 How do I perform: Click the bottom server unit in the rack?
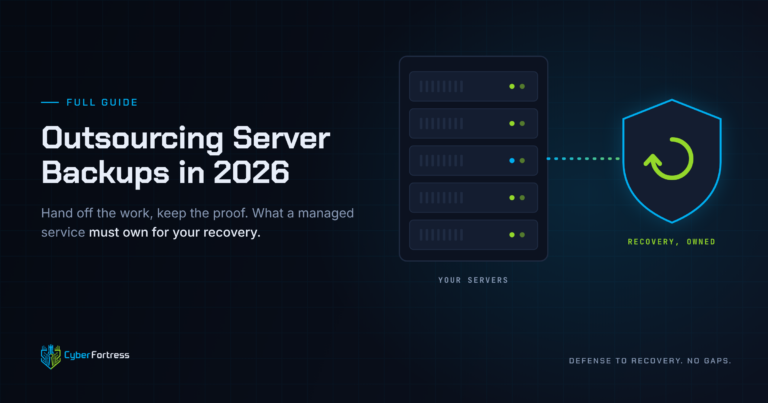(x=473, y=235)
